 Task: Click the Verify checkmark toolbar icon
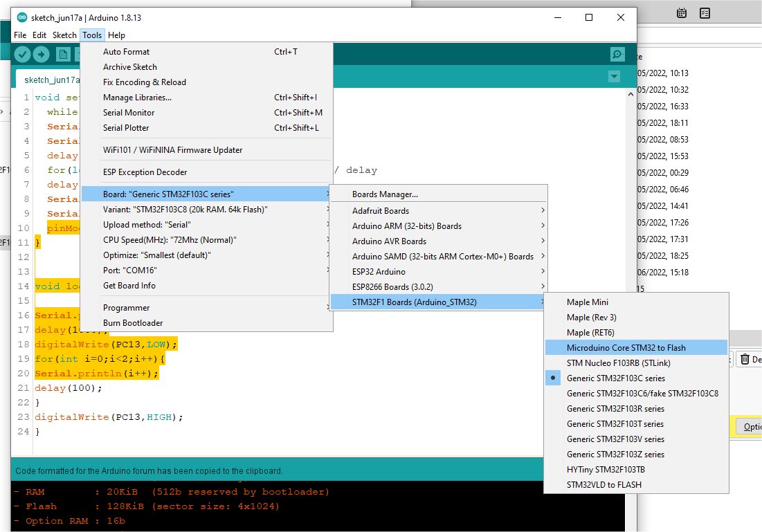[22, 55]
